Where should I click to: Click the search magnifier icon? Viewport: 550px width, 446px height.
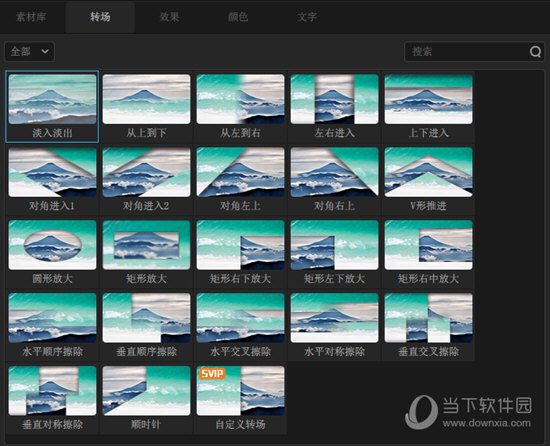(535, 52)
